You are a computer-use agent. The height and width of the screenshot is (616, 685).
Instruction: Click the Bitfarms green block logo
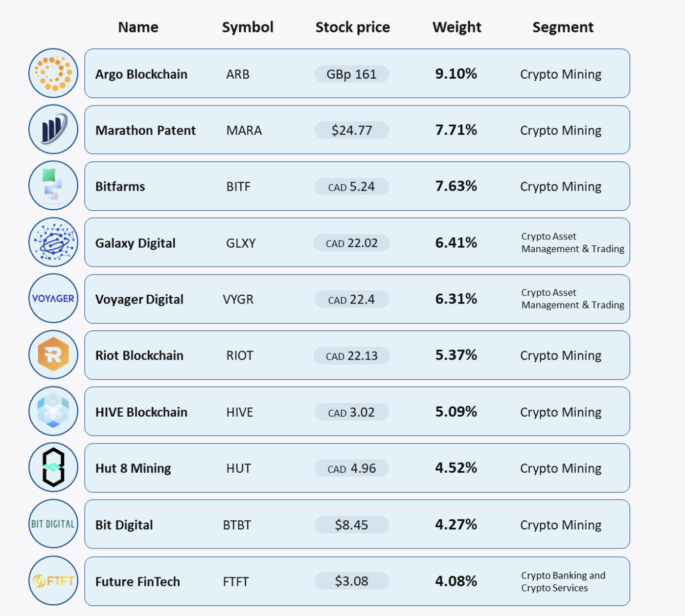point(53,186)
